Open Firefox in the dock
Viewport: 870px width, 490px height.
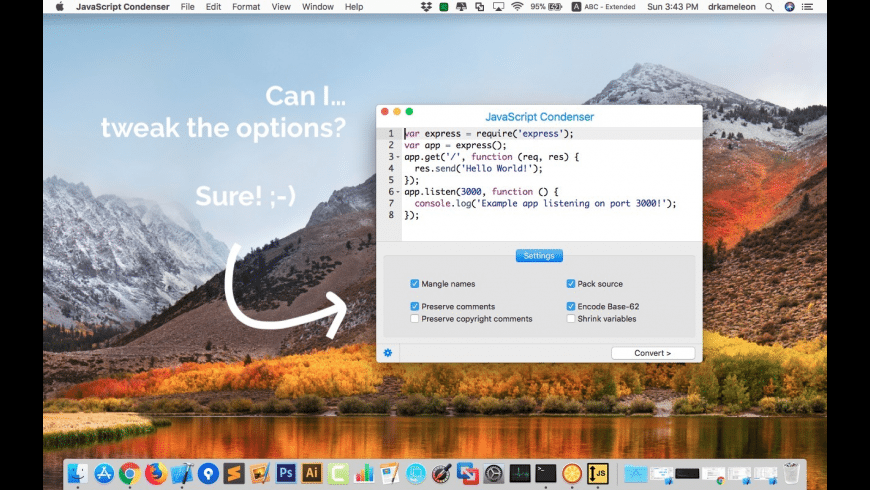156,473
